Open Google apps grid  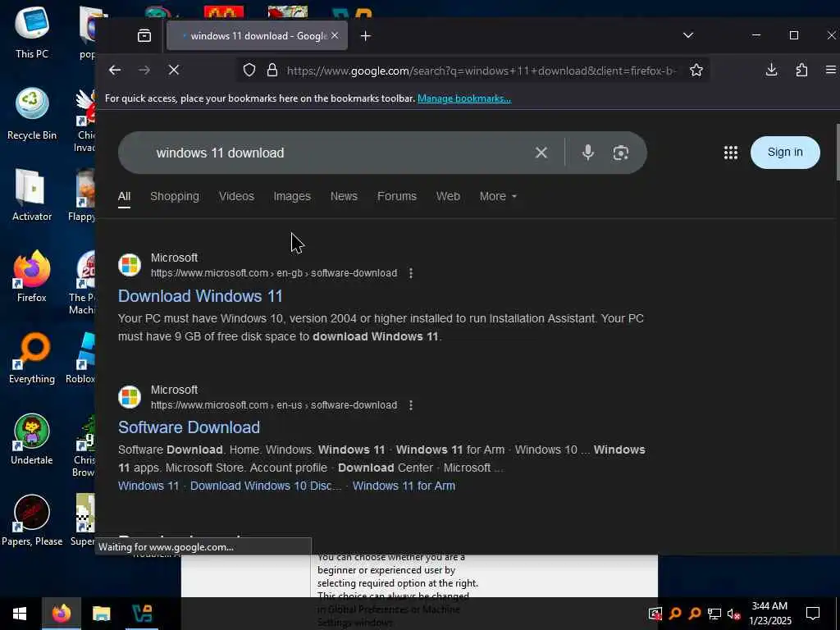click(731, 153)
